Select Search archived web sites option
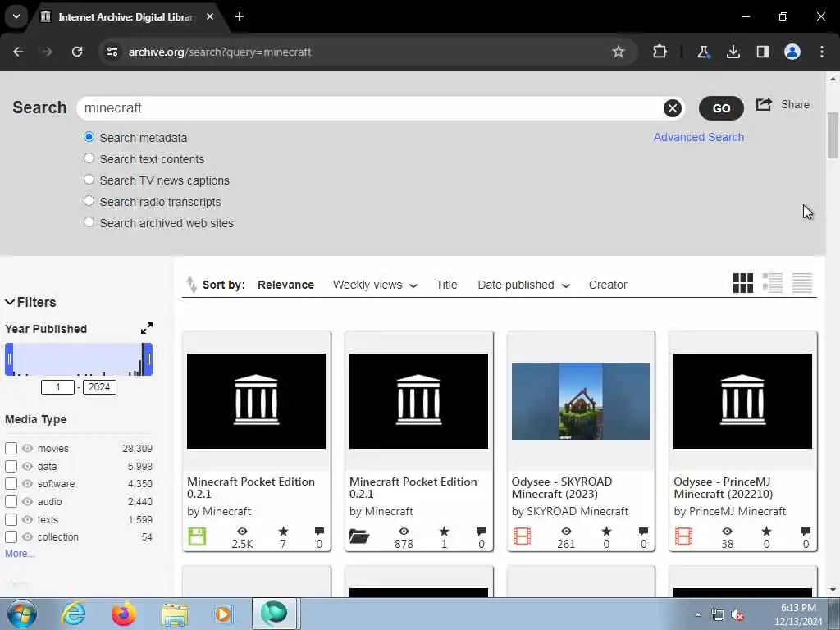Image resolution: width=840 pixels, height=630 pixels. point(89,221)
